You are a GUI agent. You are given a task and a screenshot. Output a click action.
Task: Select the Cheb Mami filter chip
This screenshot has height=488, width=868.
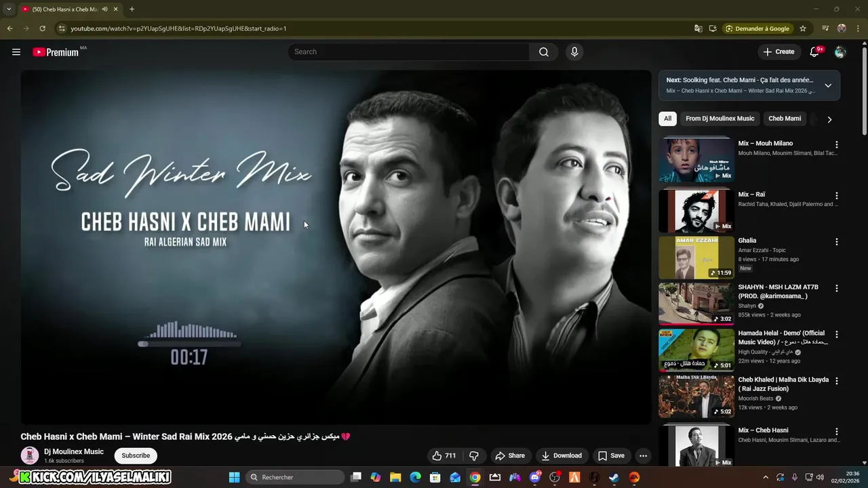pyautogui.click(x=785, y=119)
